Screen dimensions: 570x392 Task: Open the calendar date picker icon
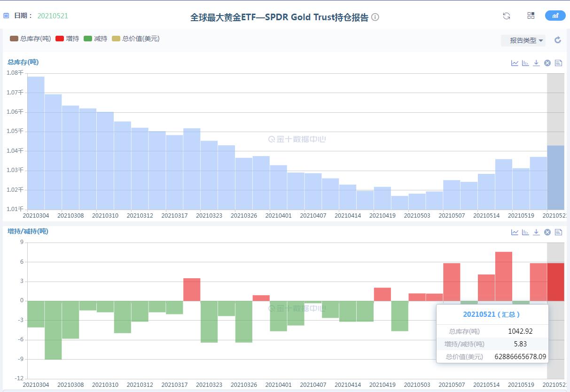6,16
